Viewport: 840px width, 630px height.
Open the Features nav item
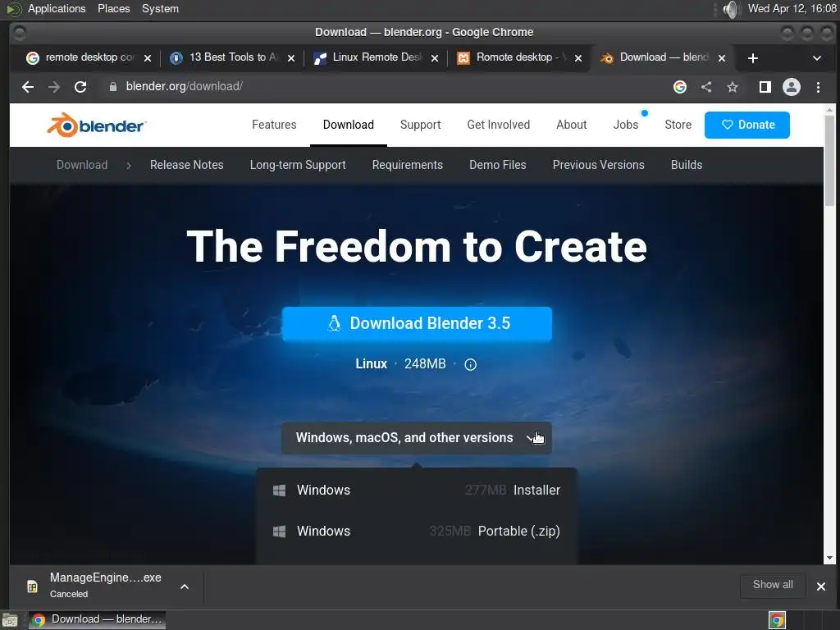[274, 125]
